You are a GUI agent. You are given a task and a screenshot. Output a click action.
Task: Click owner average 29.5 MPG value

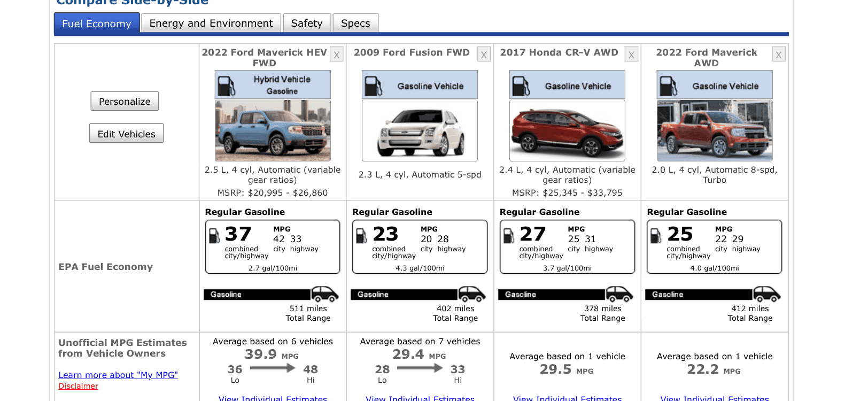point(555,369)
